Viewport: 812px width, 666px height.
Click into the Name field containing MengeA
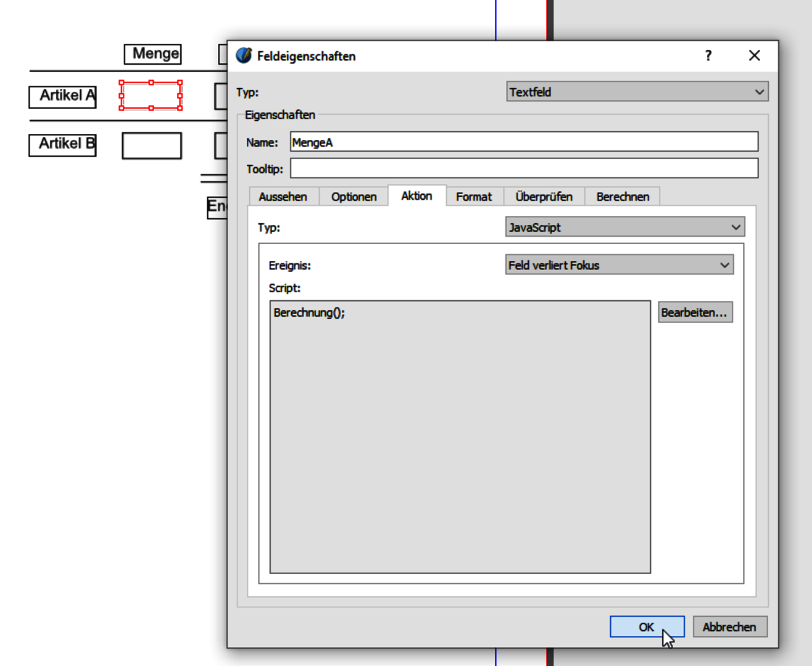point(523,142)
